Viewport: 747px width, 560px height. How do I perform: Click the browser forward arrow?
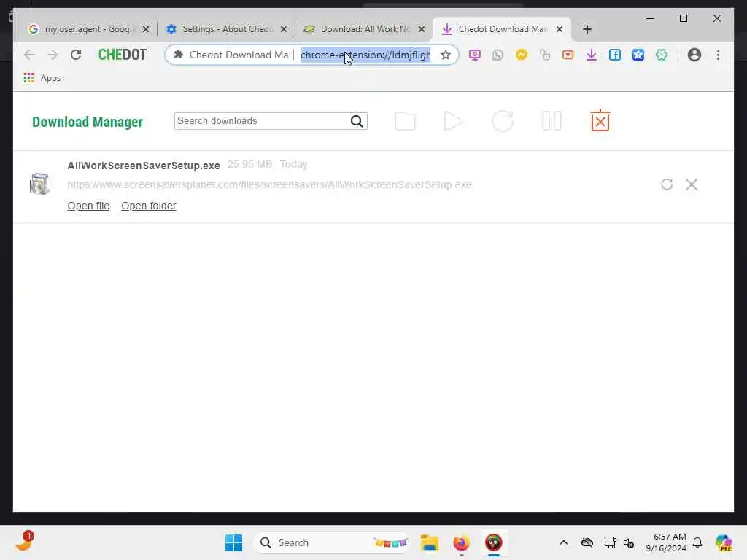tap(52, 55)
